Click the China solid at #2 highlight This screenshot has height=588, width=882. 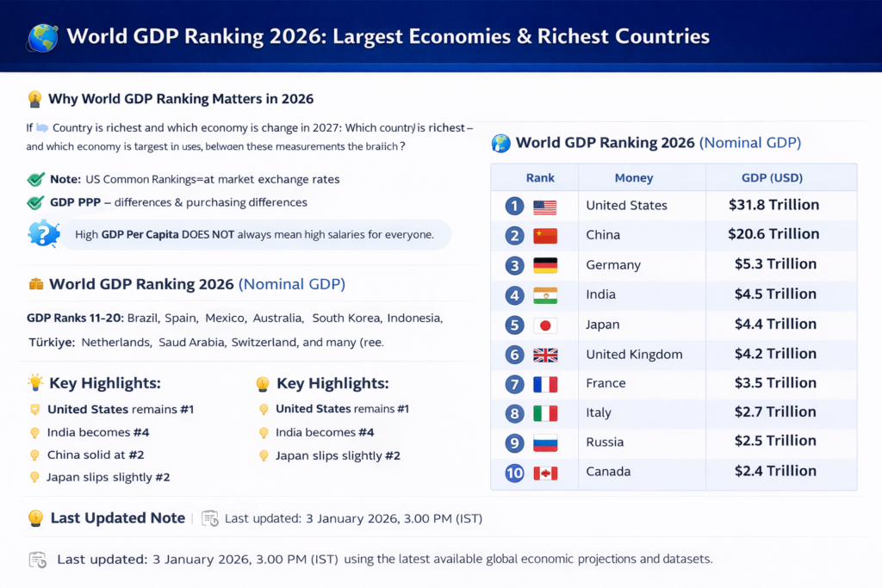point(96,455)
